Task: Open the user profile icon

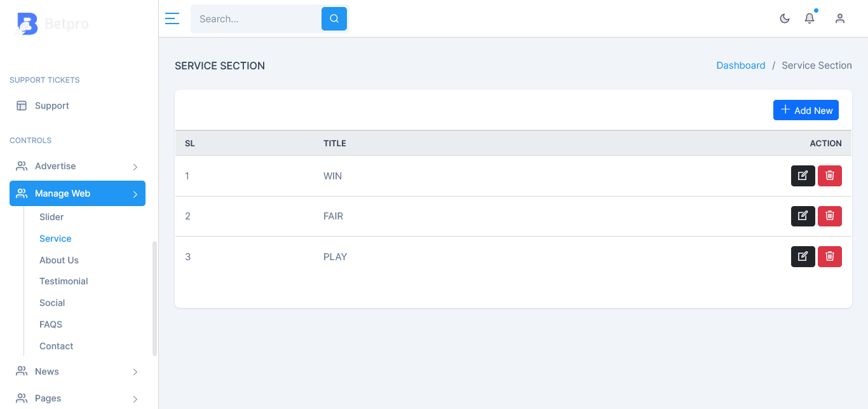Action: pyautogui.click(x=840, y=18)
